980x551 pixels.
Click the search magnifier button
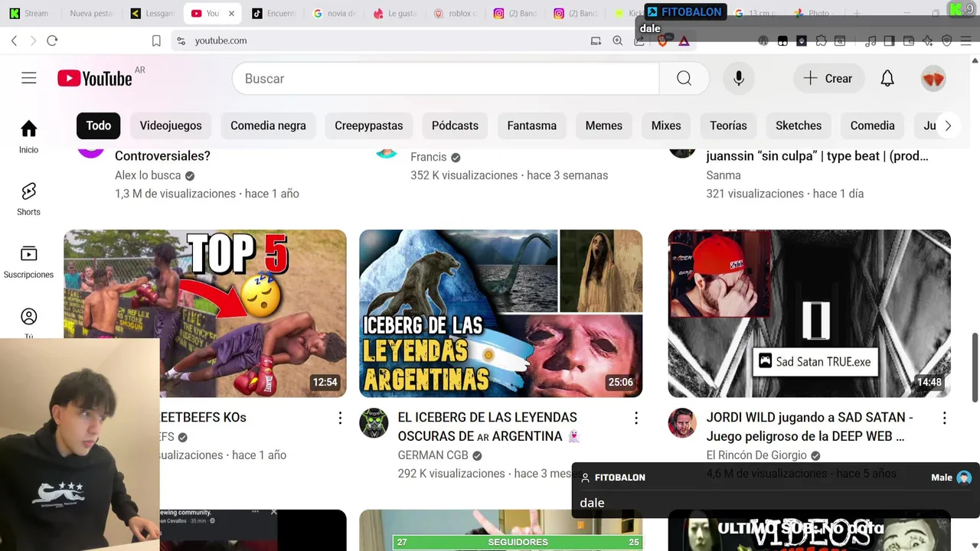point(684,78)
